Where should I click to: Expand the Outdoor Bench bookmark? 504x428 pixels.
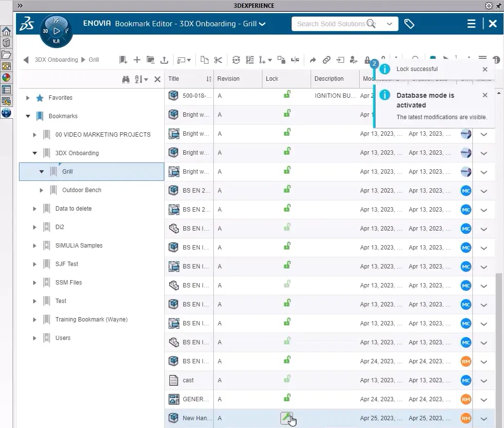[x=41, y=190]
